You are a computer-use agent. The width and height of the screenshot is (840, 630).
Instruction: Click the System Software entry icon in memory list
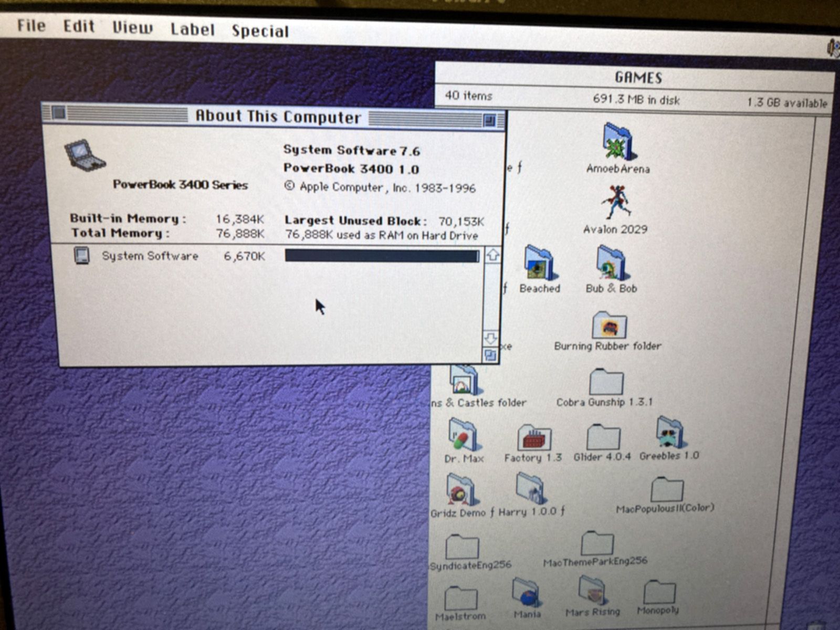[81, 256]
